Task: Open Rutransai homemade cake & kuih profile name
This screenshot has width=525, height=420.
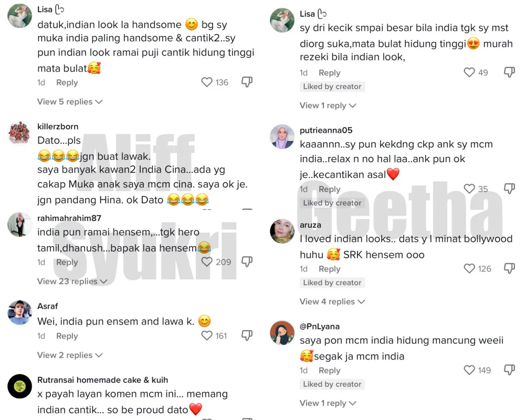Action: tap(102, 380)
